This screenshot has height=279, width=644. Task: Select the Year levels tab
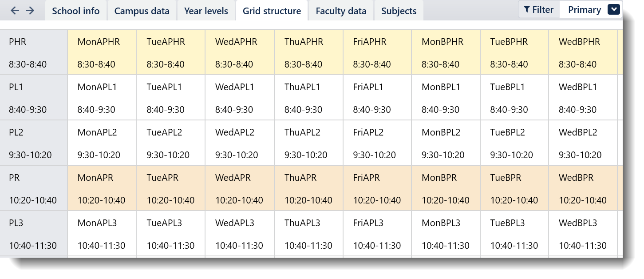coord(206,11)
